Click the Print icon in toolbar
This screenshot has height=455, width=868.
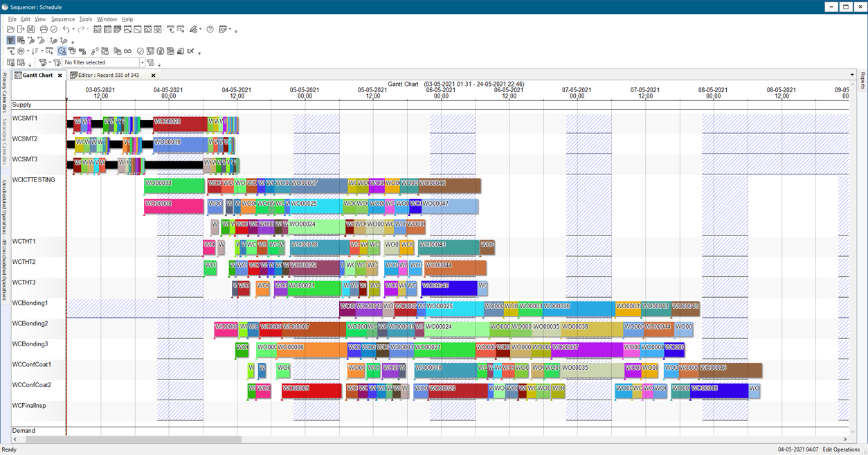click(44, 30)
